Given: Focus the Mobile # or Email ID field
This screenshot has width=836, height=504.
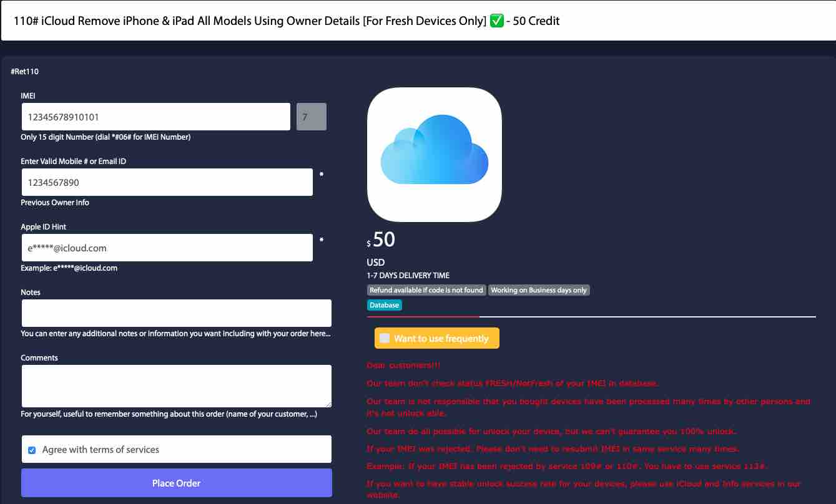Looking at the screenshot, I should click(167, 182).
